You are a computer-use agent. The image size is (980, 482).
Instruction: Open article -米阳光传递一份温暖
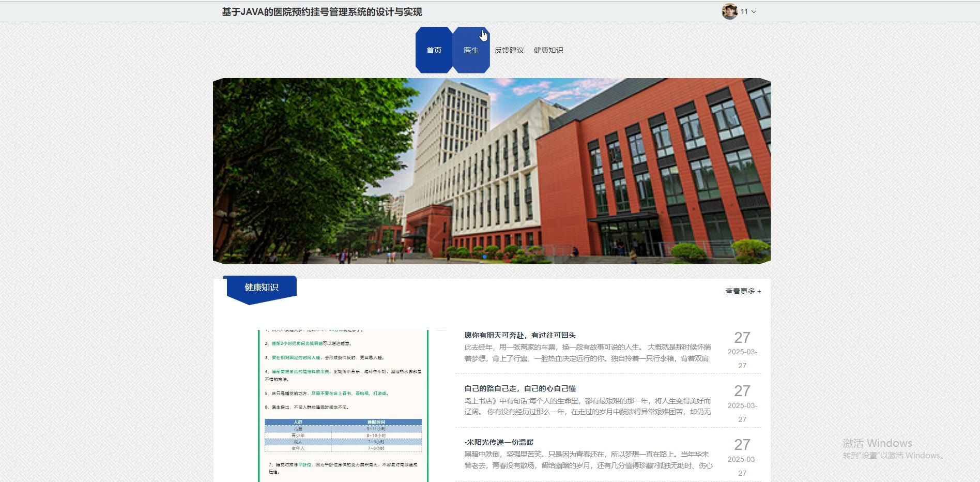pos(499,442)
